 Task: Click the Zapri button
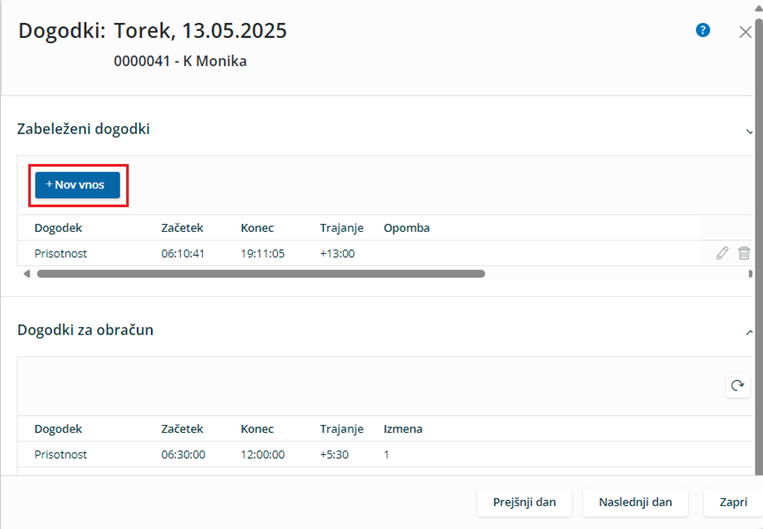733,502
